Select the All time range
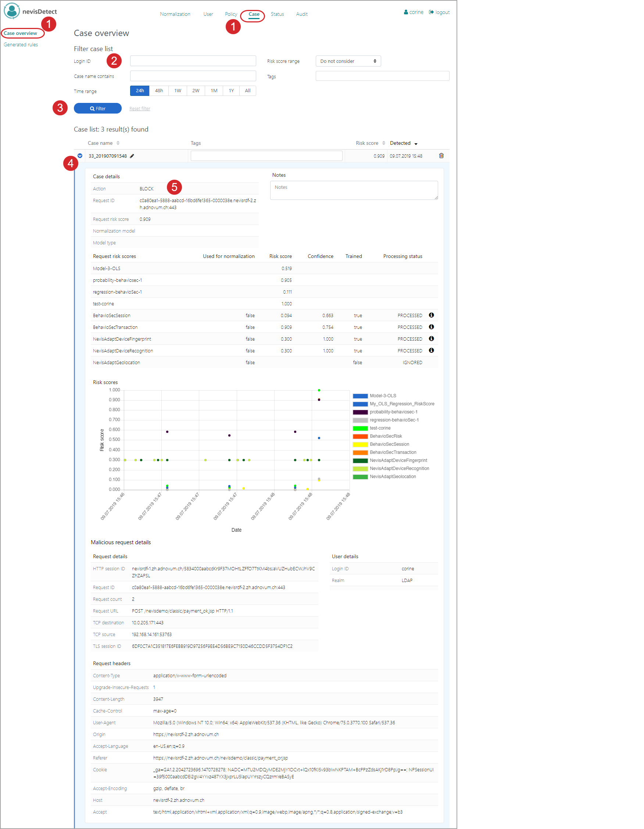644x829 pixels. point(248,91)
